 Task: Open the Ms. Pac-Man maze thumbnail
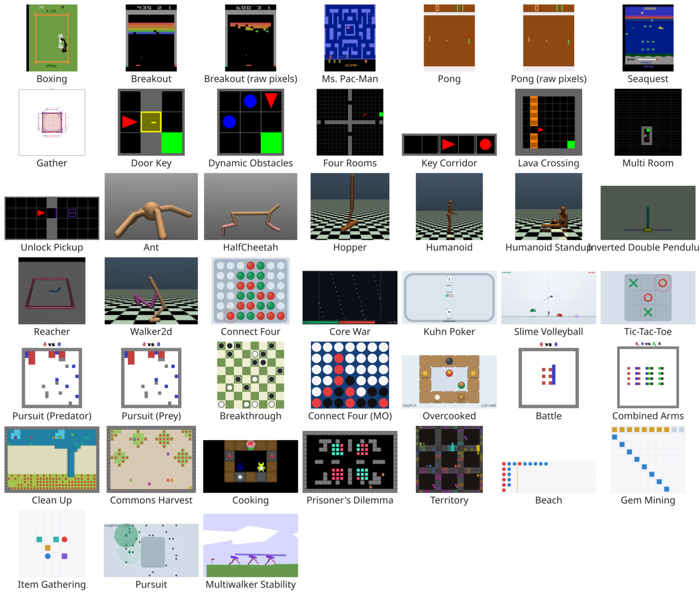(350, 38)
